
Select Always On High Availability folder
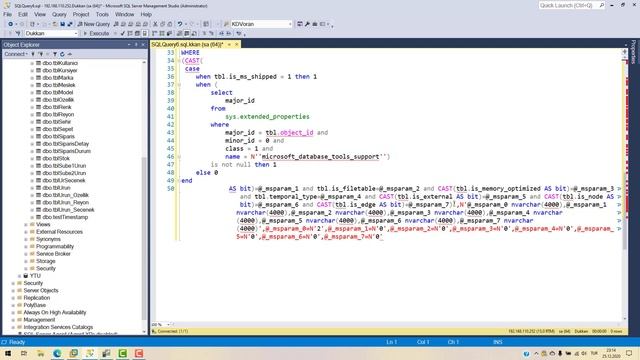click(55, 313)
